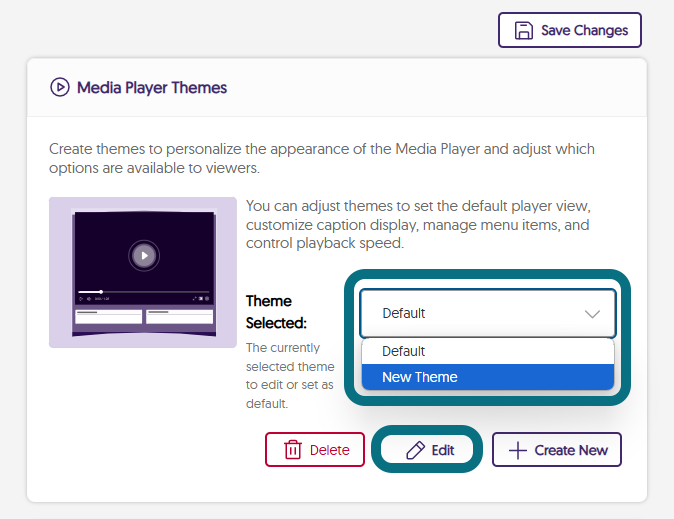Click the plus icon in Create New
The height and width of the screenshot is (519, 674).
click(x=518, y=450)
